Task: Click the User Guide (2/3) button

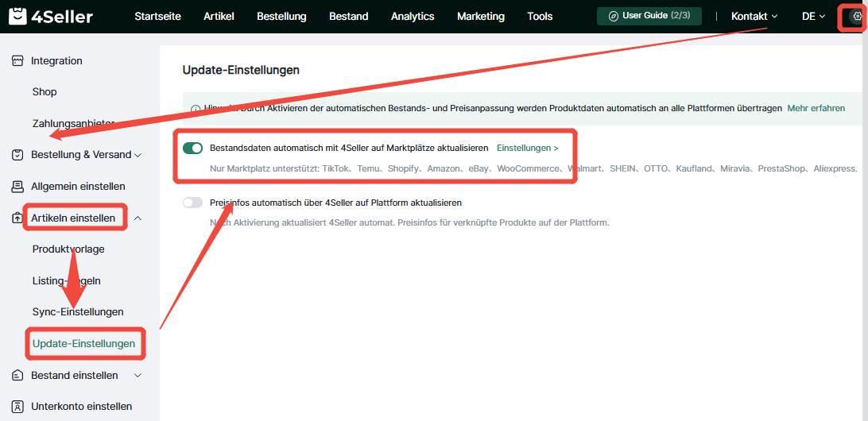Action: tap(649, 16)
